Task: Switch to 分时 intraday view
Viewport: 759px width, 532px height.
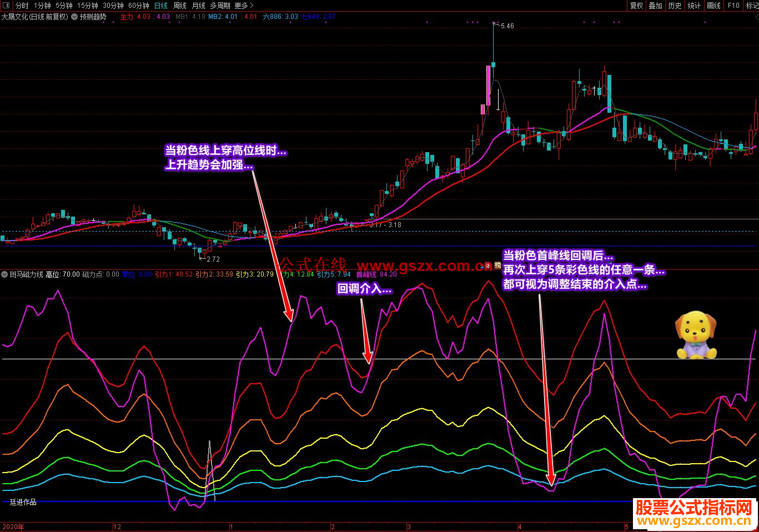Action: point(22,6)
